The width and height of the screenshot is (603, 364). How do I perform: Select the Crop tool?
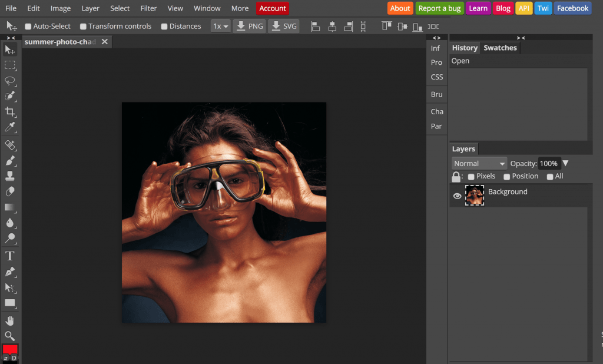[10, 112]
